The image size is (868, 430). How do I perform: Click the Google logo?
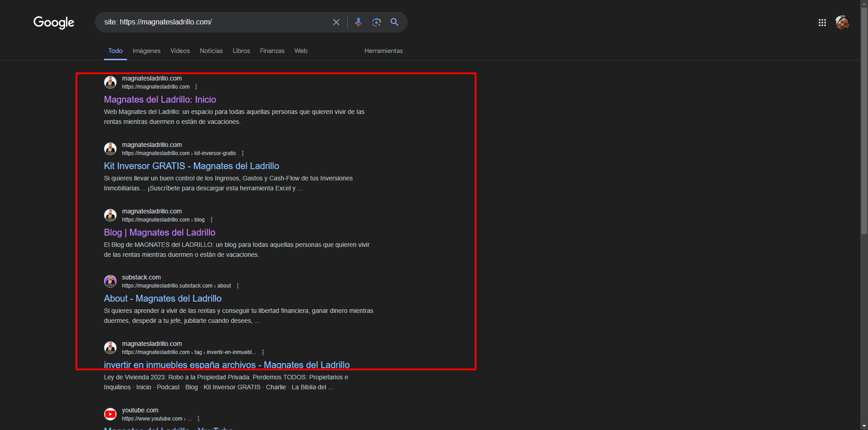click(54, 22)
